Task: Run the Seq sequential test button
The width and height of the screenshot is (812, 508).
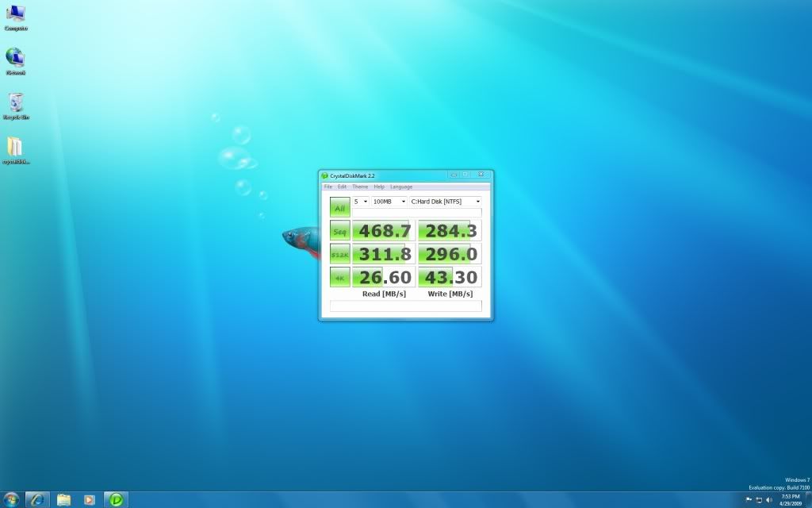Action: point(339,231)
